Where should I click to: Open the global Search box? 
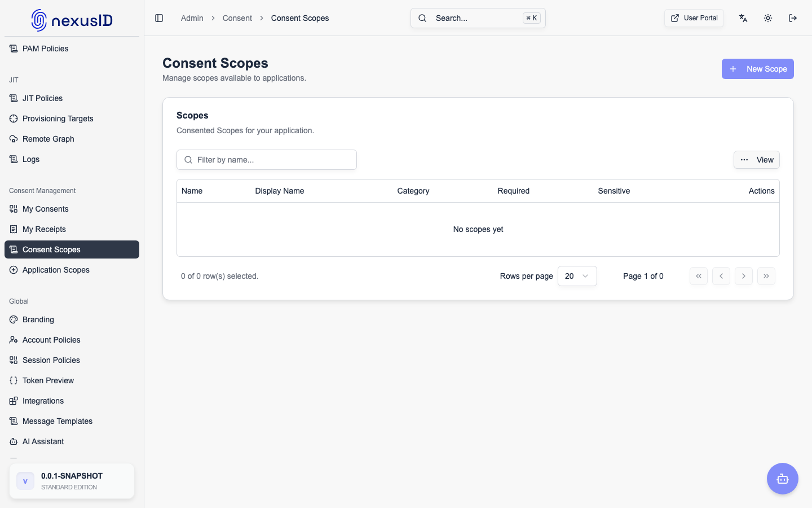point(478,18)
